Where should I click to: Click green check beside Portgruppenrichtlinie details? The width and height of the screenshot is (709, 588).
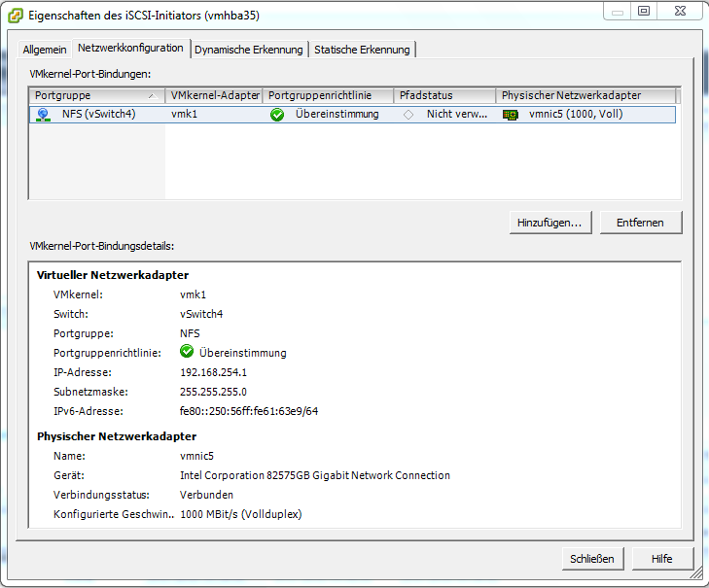187,351
